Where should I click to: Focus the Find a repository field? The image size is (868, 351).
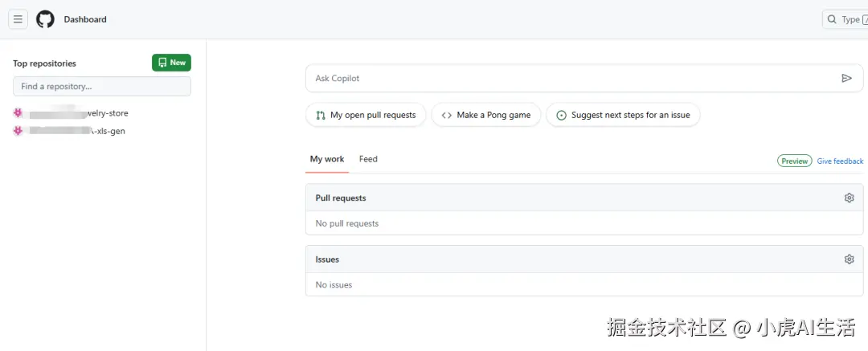click(x=102, y=86)
